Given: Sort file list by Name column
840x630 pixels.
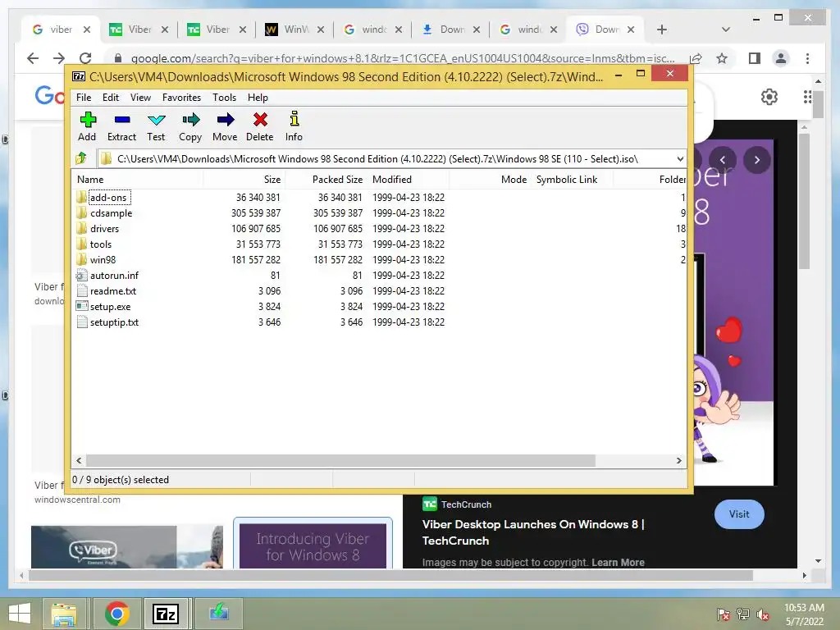Looking at the screenshot, I should (137, 180).
